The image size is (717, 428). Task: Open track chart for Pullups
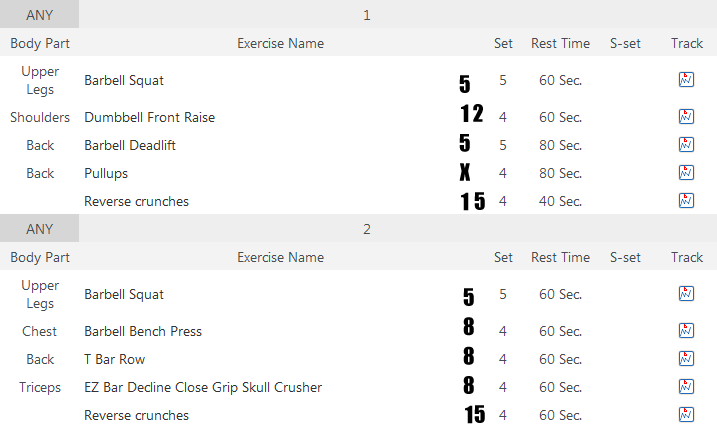click(686, 173)
